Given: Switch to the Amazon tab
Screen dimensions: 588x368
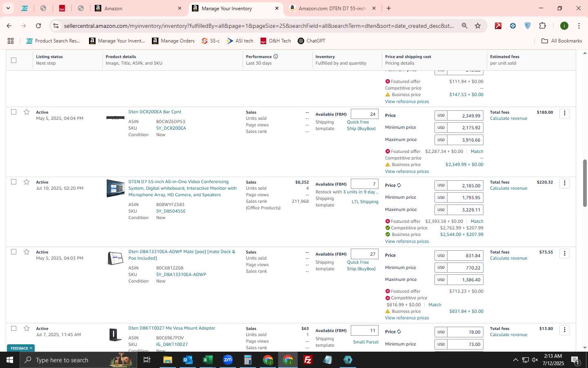Looking at the screenshot, I should coord(138,8).
